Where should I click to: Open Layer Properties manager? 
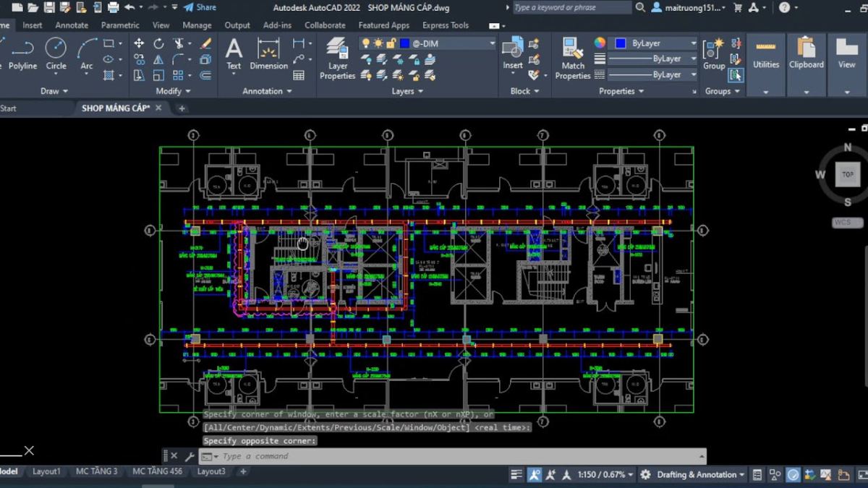[337, 59]
